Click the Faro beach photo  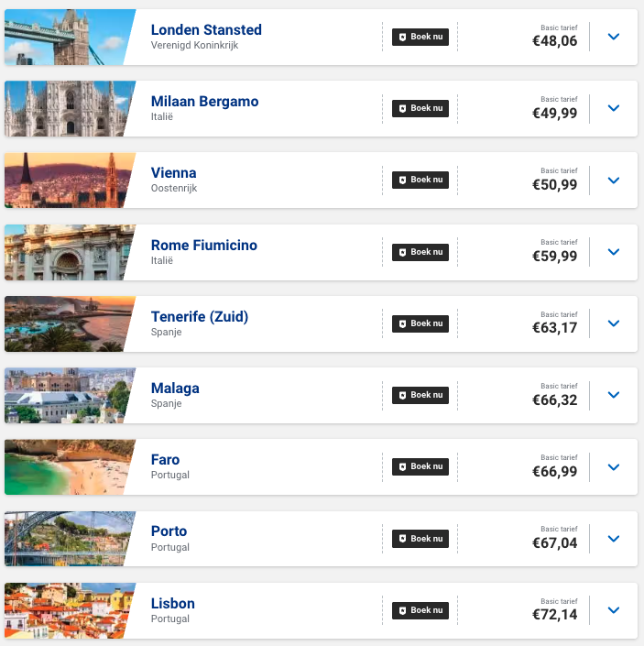64,466
